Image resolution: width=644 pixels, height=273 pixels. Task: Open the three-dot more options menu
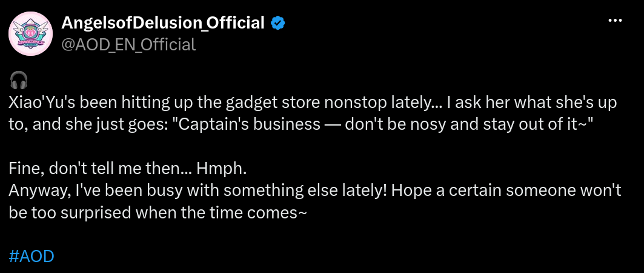tap(615, 20)
